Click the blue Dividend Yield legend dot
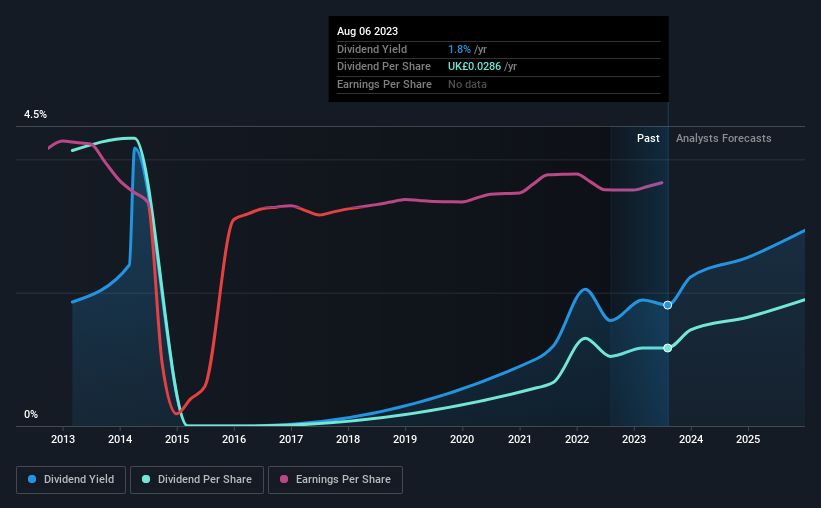Image resolution: width=821 pixels, height=508 pixels. (32, 479)
